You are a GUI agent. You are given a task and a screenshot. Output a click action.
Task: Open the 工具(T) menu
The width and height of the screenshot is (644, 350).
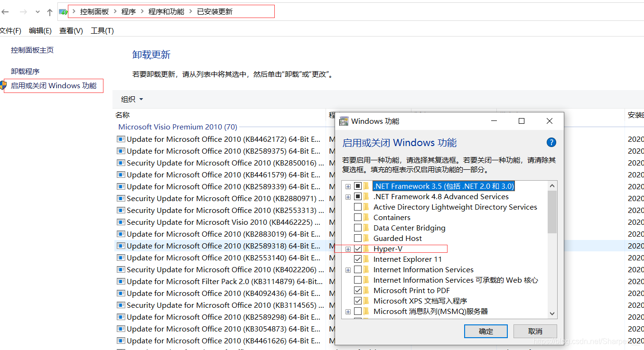(x=102, y=30)
